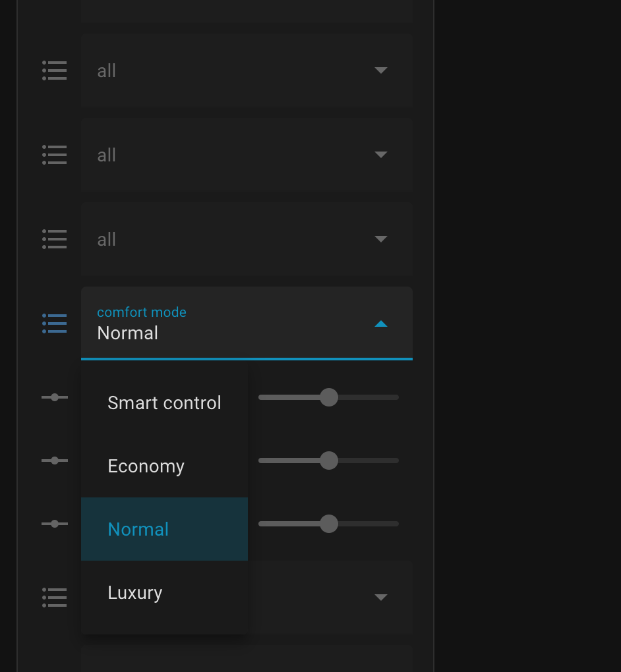Open arrow of "all" dropdown above comfort mode
The image size is (621, 672).
click(380, 239)
